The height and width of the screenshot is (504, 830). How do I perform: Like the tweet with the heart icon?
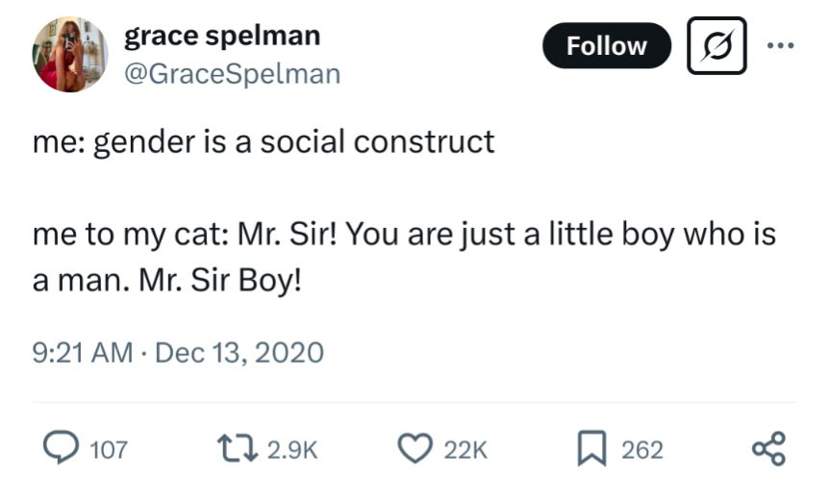click(415, 448)
